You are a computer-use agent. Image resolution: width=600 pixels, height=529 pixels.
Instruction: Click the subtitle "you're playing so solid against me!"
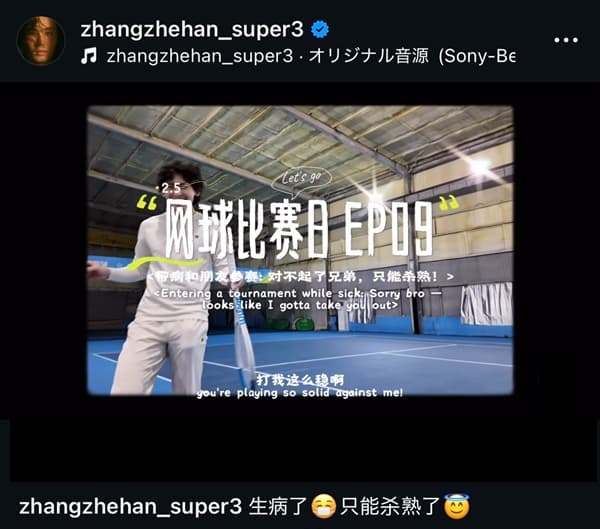click(x=300, y=393)
